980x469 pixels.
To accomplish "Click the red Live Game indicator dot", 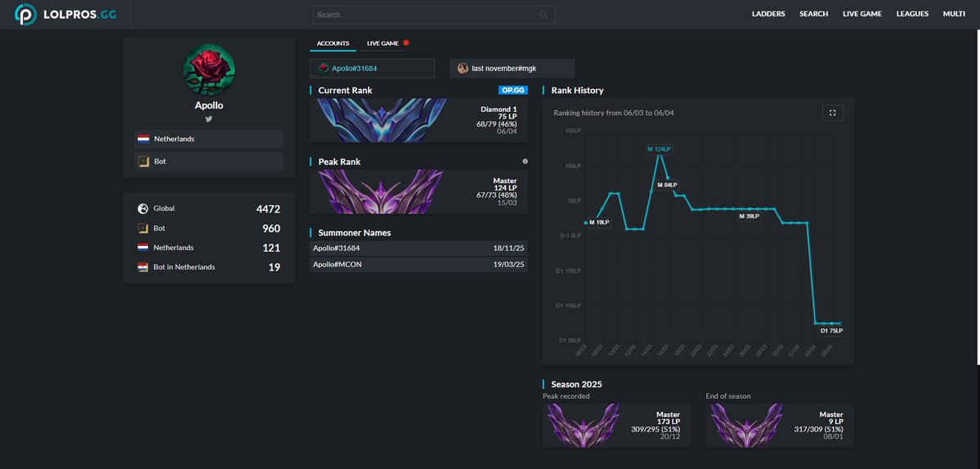I will pyautogui.click(x=405, y=43).
